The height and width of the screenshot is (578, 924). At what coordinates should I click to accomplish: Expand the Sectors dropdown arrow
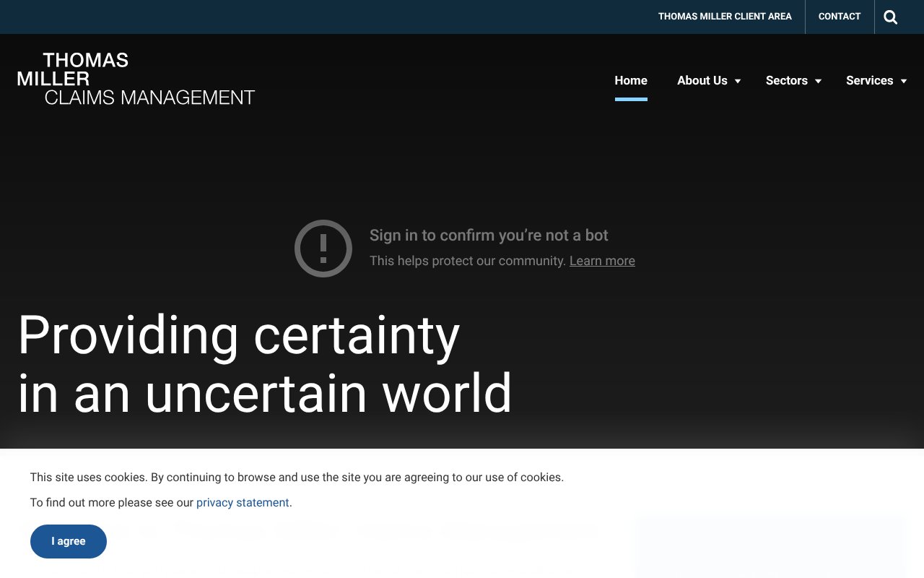pos(817,81)
